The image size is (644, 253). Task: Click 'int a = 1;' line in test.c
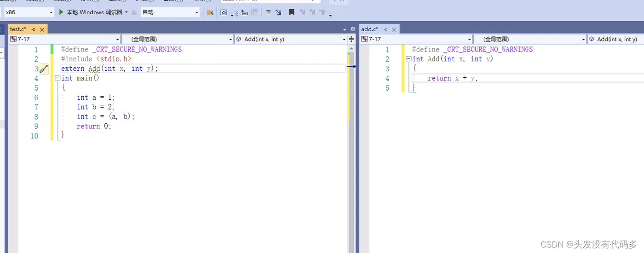96,98
